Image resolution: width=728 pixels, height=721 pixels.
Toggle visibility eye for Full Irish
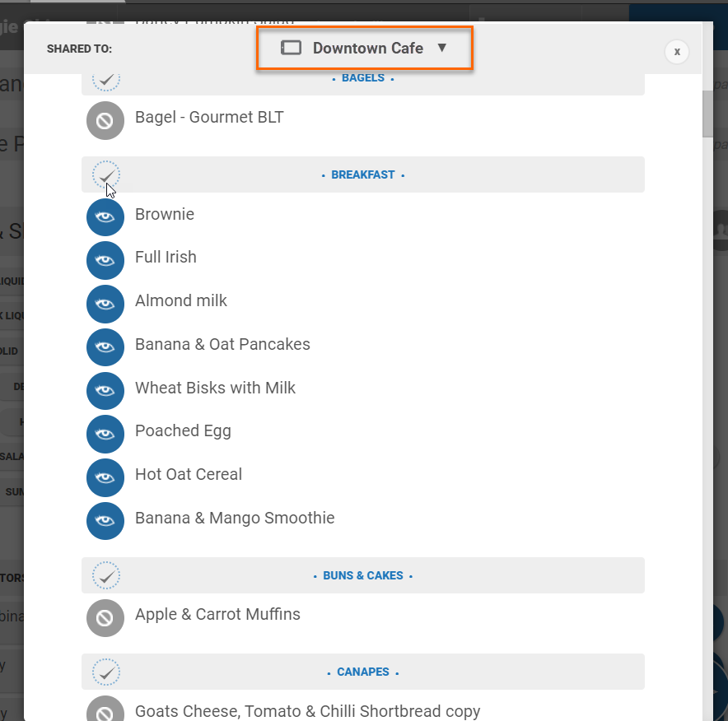[x=105, y=260]
